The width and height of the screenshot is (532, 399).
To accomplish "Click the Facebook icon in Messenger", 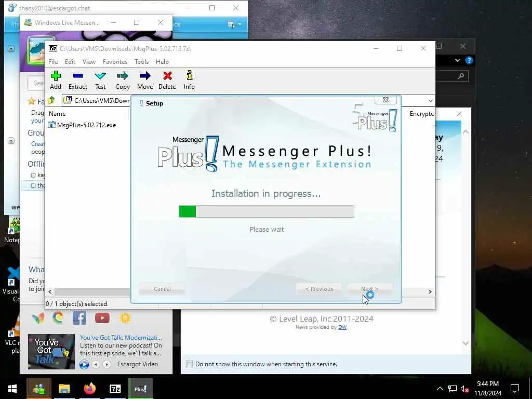I will (x=79, y=318).
